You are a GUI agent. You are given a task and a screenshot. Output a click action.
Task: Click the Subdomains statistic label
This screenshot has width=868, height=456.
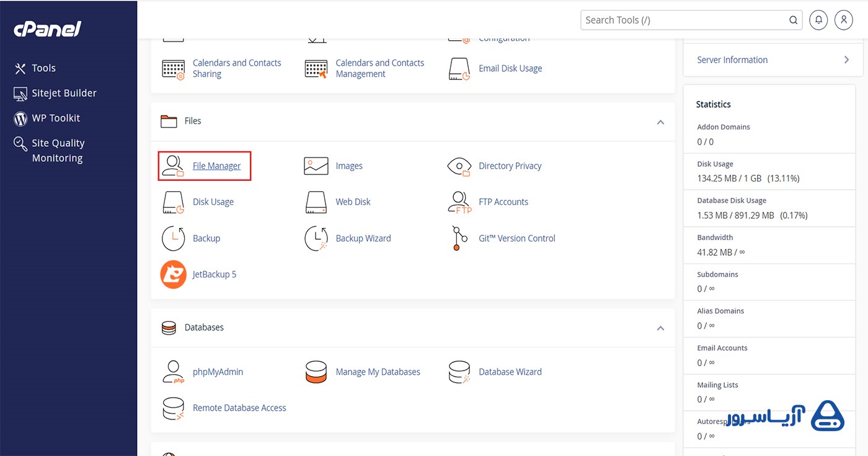pyautogui.click(x=717, y=274)
